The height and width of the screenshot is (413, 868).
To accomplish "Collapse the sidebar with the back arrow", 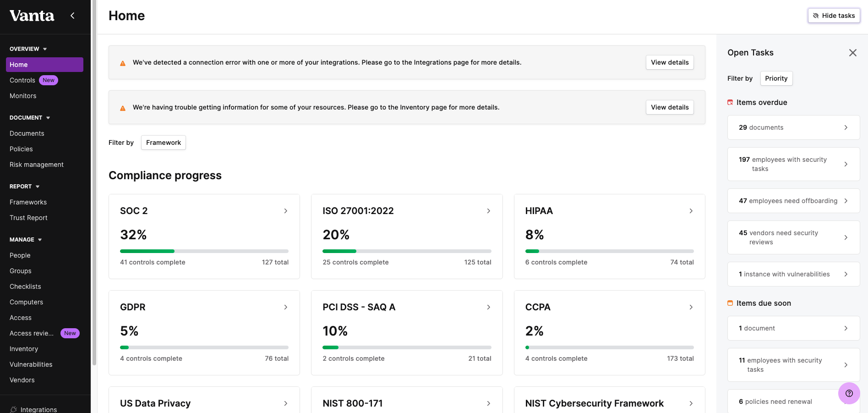I will [72, 16].
